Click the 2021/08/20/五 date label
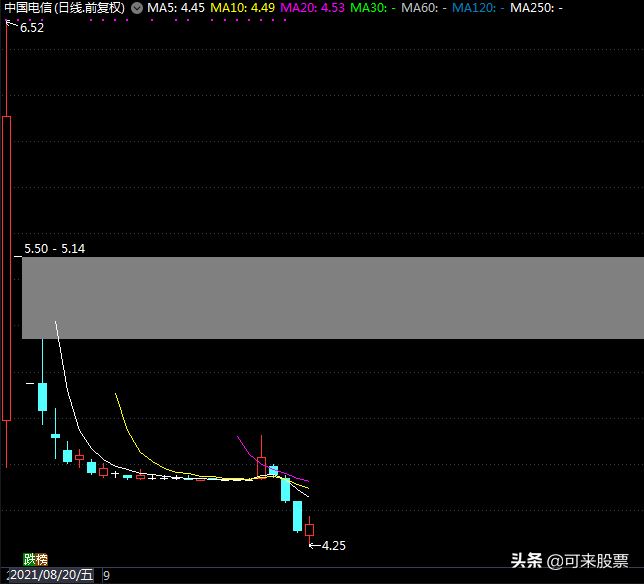Image resolution: width=644 pixels, height=584 pixels. (52, 575)
